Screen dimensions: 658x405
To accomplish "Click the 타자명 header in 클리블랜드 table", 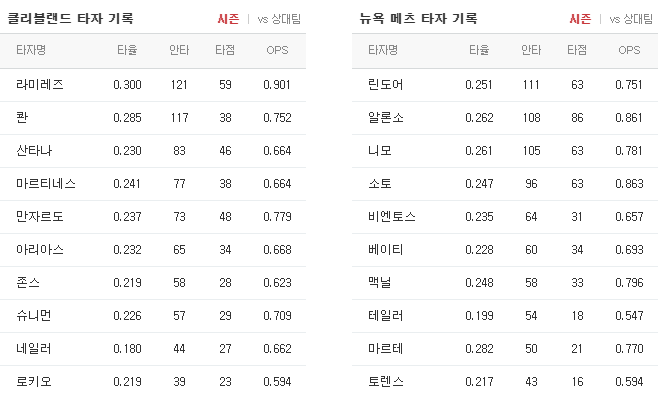I will coord(31,50).
